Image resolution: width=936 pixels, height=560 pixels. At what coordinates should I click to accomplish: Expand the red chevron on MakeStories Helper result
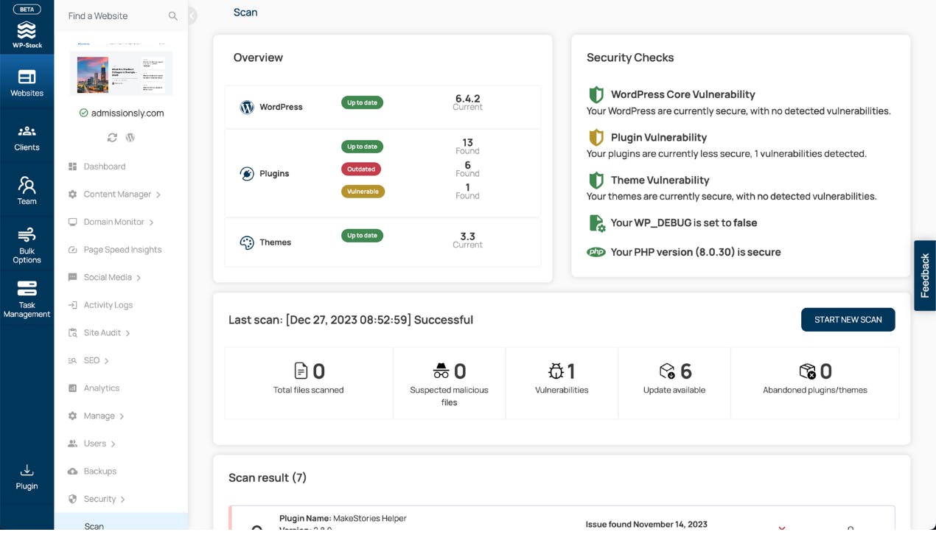click(782, 528)
